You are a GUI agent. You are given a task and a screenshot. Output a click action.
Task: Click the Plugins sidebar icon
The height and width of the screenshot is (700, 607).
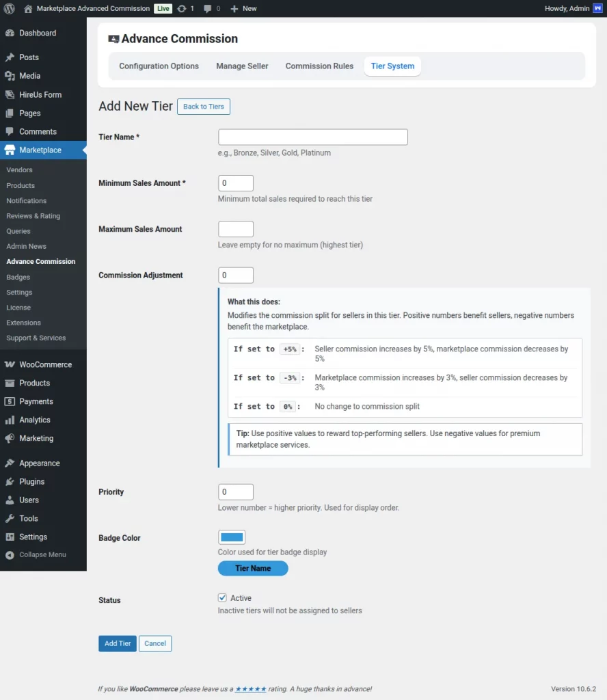10,481
